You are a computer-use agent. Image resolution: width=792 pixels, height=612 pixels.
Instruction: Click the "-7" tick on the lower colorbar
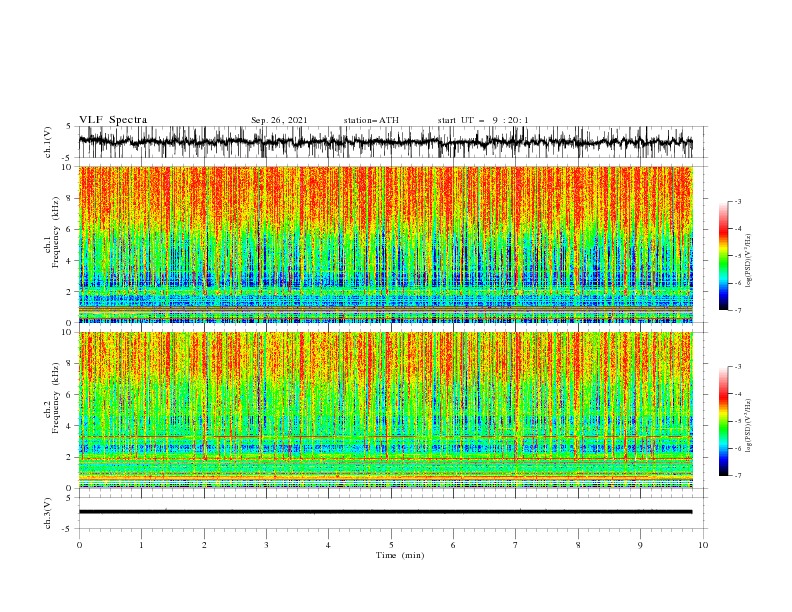[737, 476]
